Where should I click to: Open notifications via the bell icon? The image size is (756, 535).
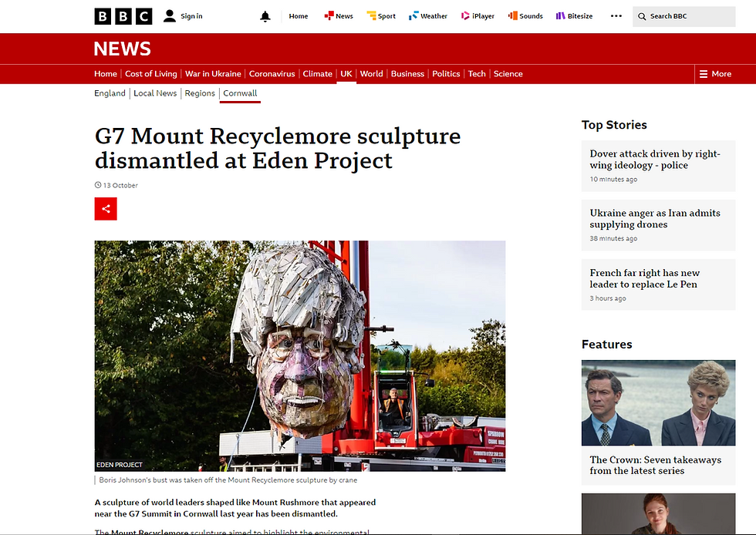(265, 16)
